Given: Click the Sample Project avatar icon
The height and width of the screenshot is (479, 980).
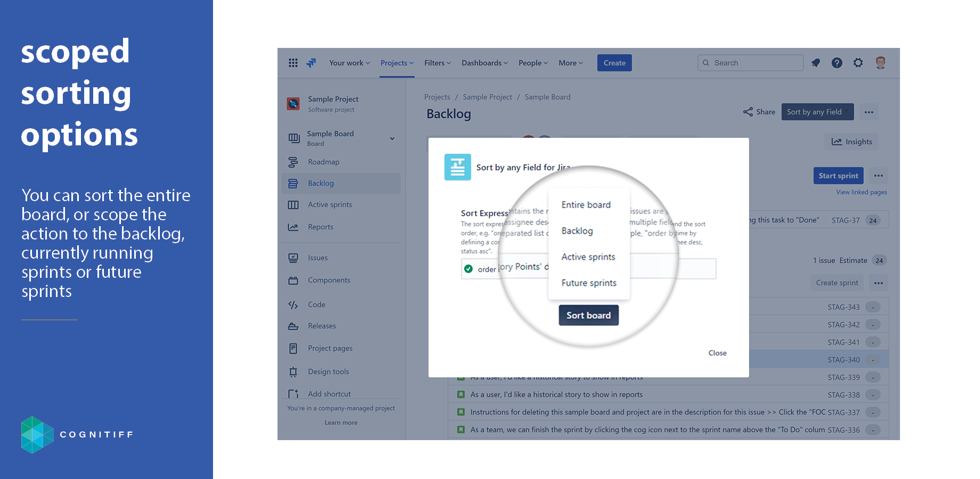Looking at the screenshot, I should 293,104.
